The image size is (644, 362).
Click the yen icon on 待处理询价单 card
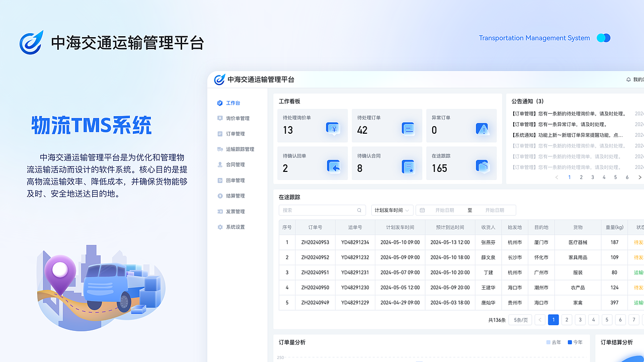(333, 129)
